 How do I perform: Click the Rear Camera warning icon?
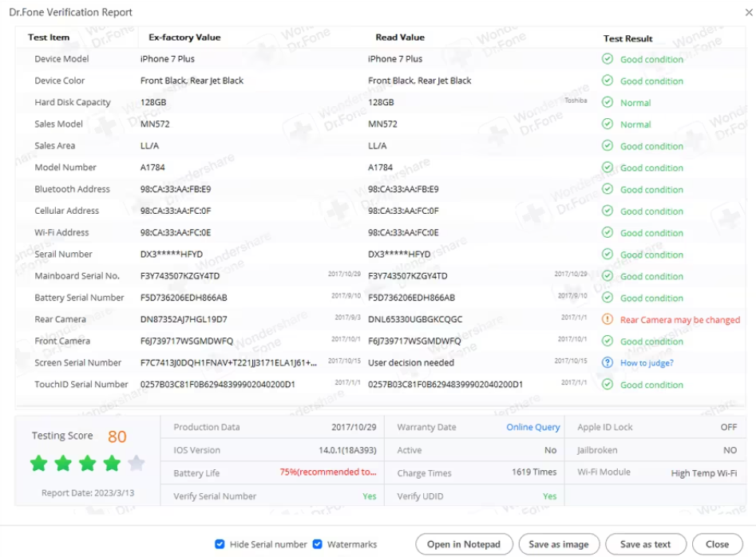[x=608, y=319]
